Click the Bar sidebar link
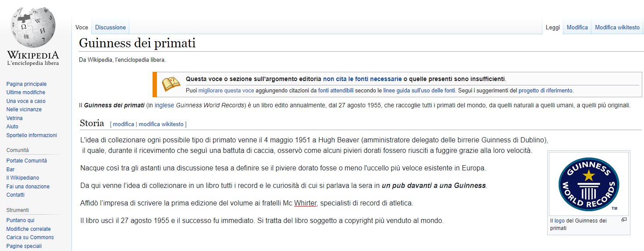644x251 pixels. pos(11,170)
